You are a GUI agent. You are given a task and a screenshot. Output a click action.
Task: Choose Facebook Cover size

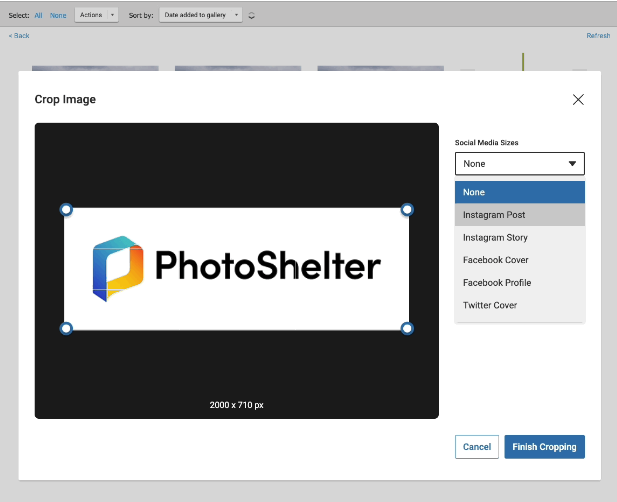coord(520,260)
